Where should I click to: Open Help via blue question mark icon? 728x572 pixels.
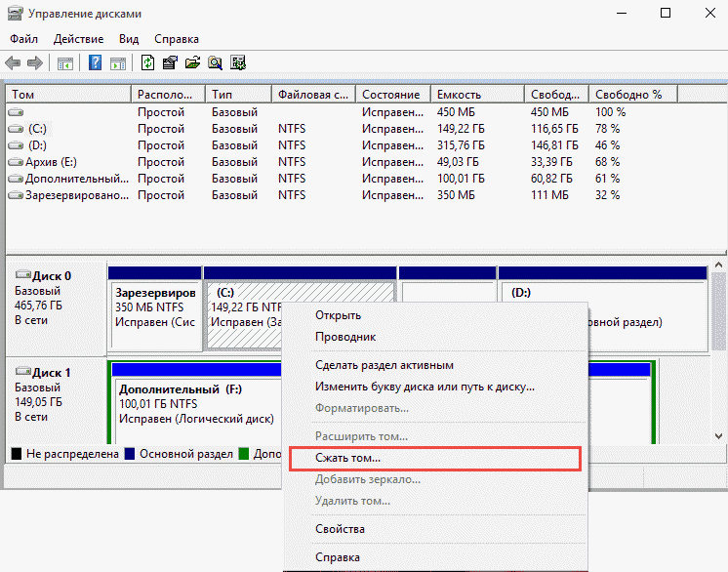[x=96, y=63]
